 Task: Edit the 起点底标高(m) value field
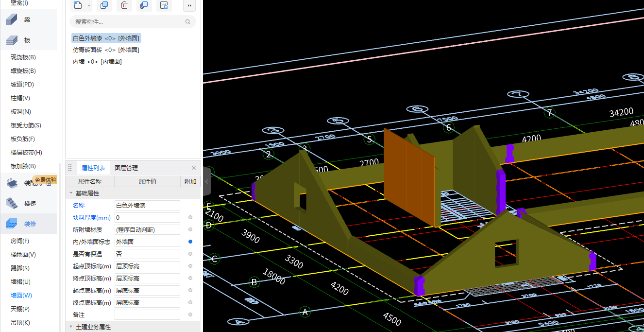[x=147, y=290]
